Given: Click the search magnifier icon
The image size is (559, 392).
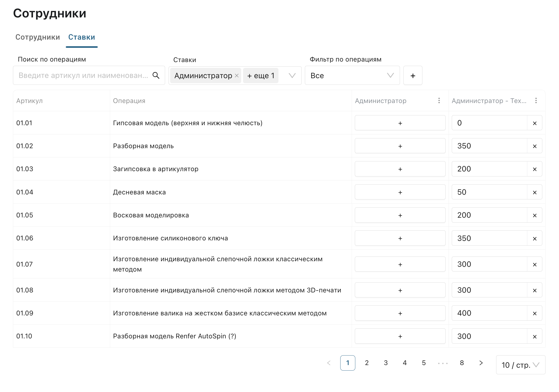Looking at the screenshot, I should tap(156, 76).
